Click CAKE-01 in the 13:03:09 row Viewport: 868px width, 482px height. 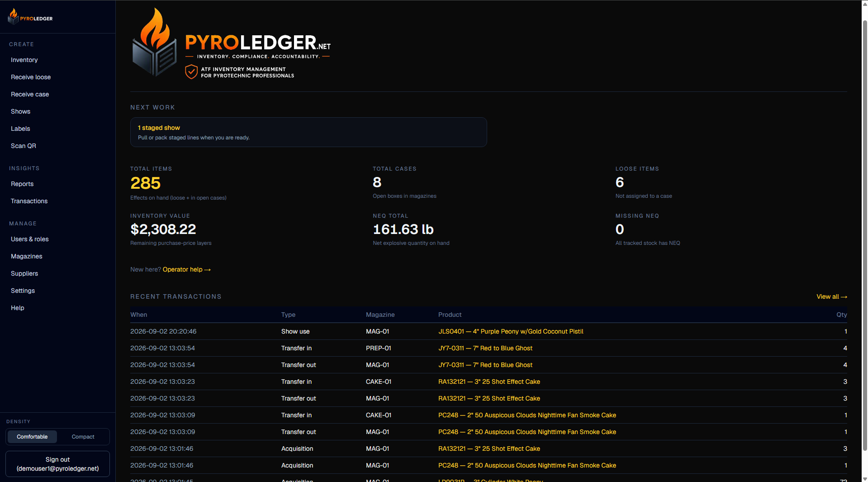(379, 415)
